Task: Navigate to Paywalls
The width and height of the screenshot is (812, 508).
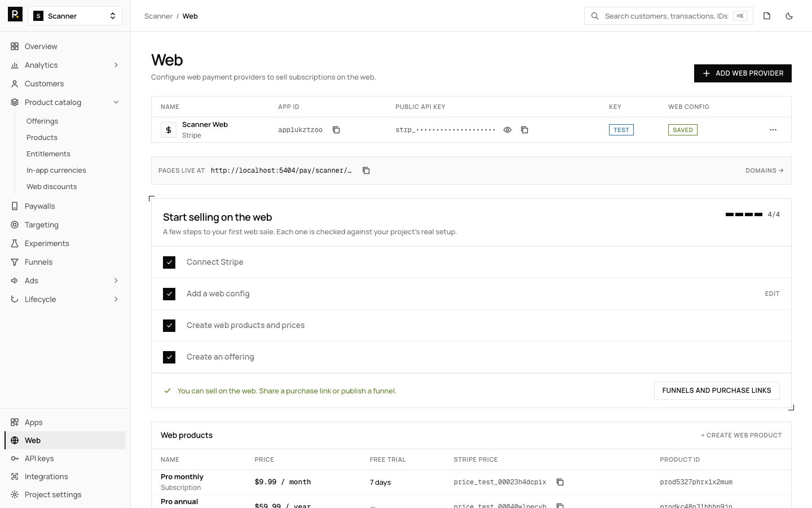Action: tap(65, 206)
